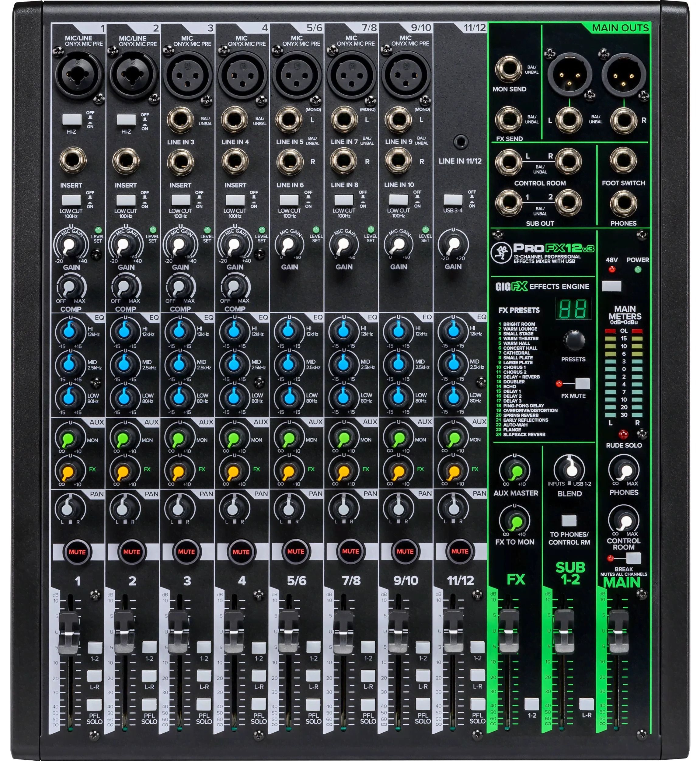
Task: Toggle the HI-Z switch on channel 2
Action: click(126, 120)
